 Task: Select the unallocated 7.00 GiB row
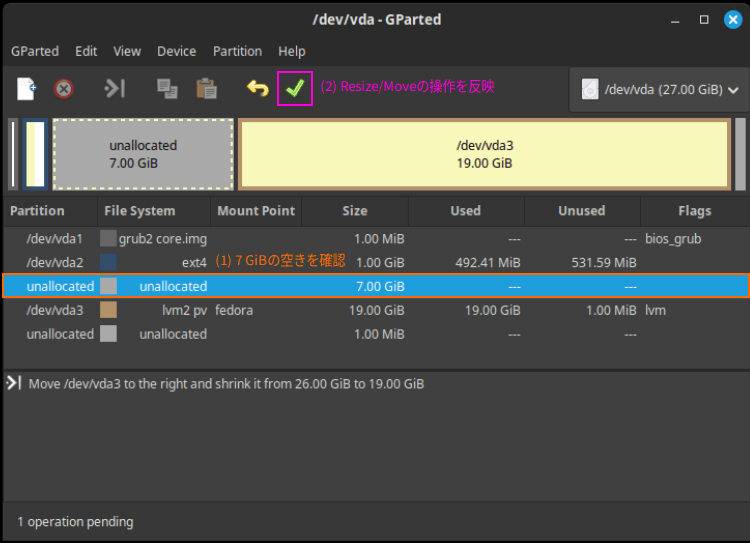tap(376, 286)
